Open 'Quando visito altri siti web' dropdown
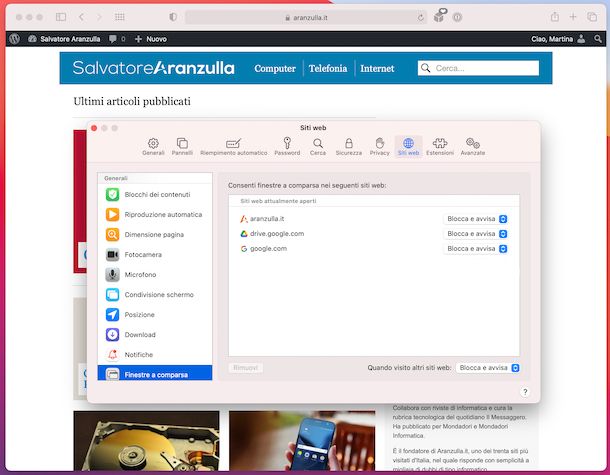 click(x=488, y=368)
